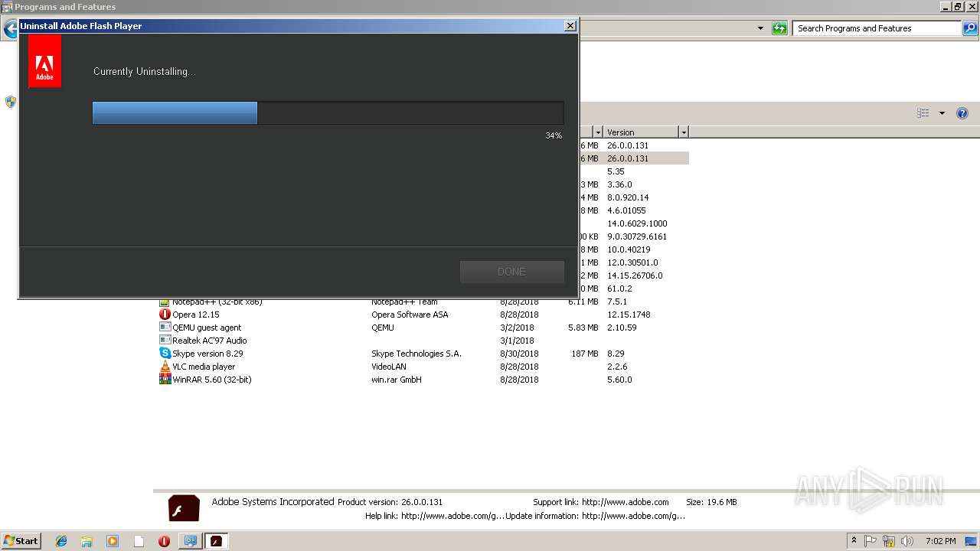
Task: Click the 187 MB size cell
Action: click(584, 354)
